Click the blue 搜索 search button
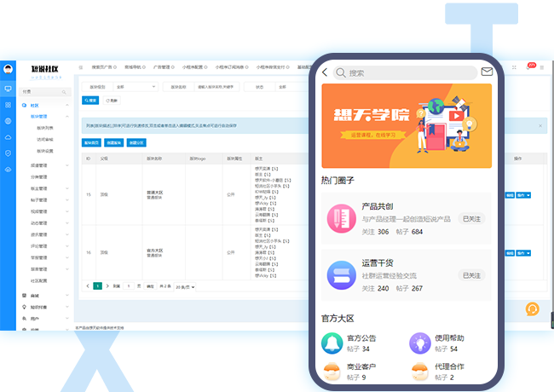554x392 pixels. point(90,101)
